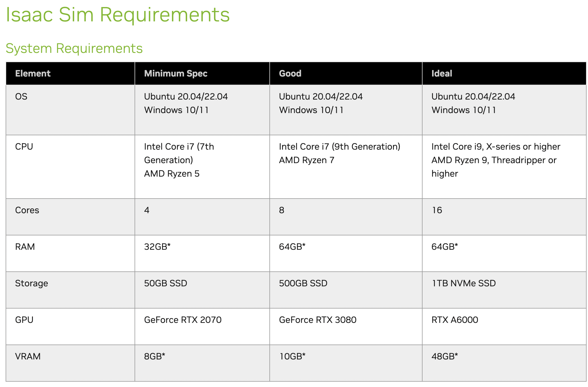The height and width of the screenshot is (387, 588).
Task: Click the GeForce RTX 2070 cell
Action: click(x=183, y=320)
